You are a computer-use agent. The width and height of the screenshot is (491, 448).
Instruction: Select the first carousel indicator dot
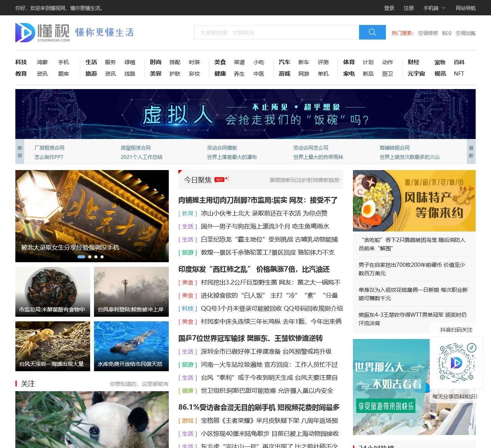coord(81,257)
